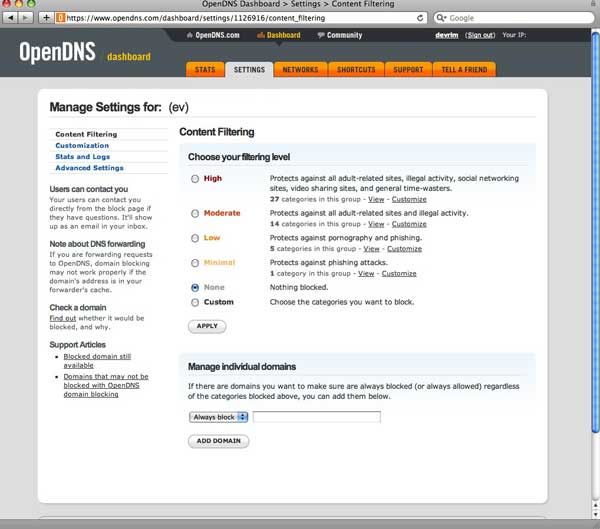Open the SHORTCUTS tab

point(356,70)
